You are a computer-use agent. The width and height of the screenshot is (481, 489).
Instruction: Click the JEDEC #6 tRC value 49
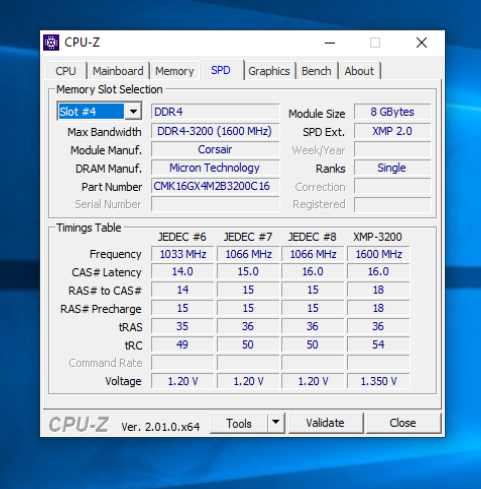pyautogui.click(x=182, y=344)
